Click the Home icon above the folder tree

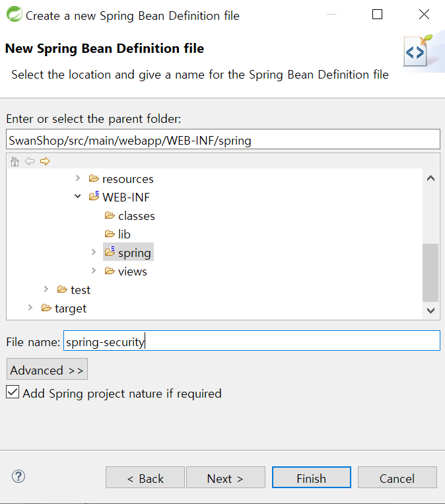[15, 161]
